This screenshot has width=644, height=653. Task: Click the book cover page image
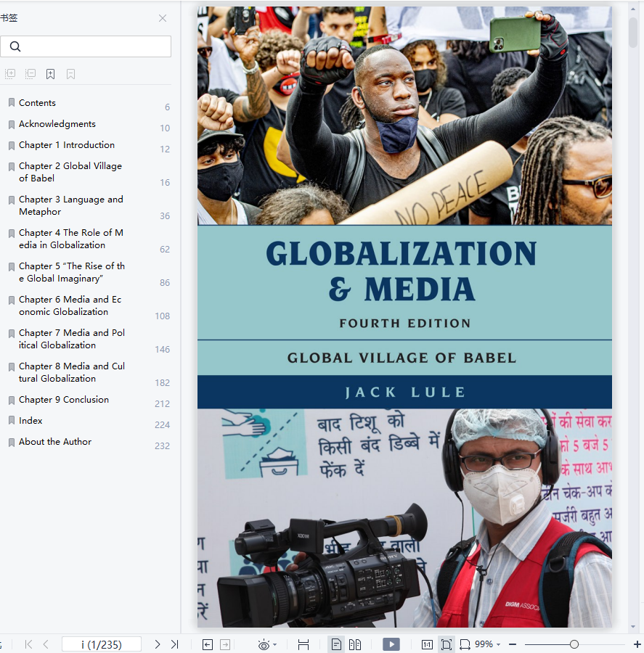(404, 316)
